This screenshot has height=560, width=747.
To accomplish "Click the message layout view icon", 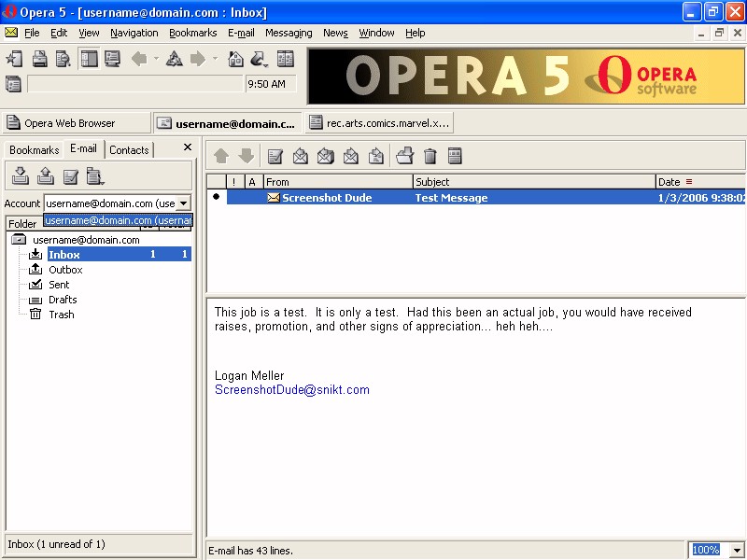I will [455, 156].
